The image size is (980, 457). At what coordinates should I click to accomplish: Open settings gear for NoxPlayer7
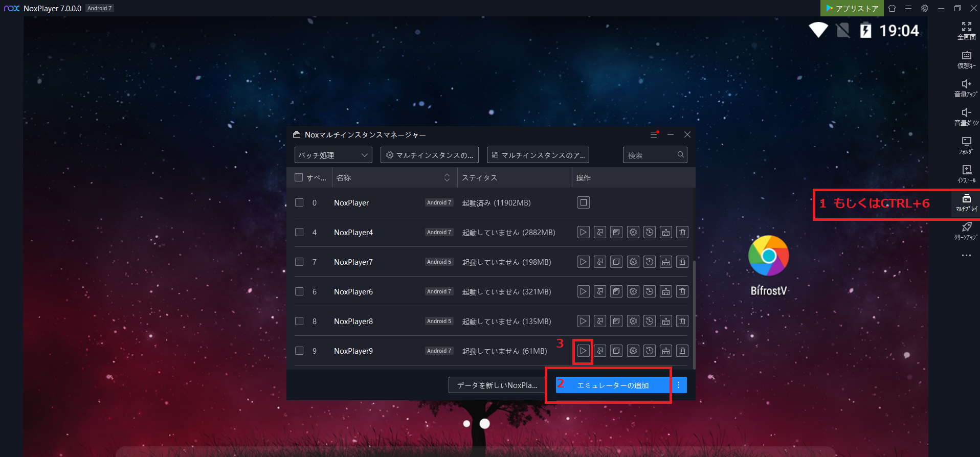(x=633, y=262)
